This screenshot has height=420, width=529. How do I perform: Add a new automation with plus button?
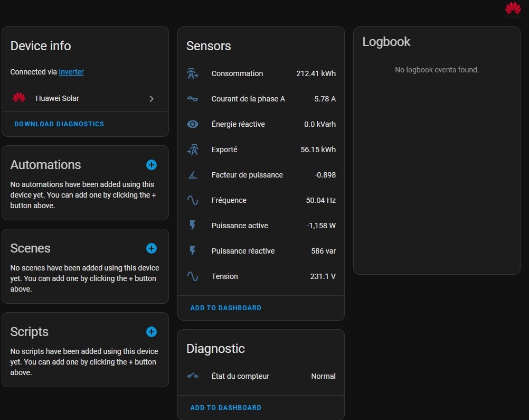pos(152,165)
